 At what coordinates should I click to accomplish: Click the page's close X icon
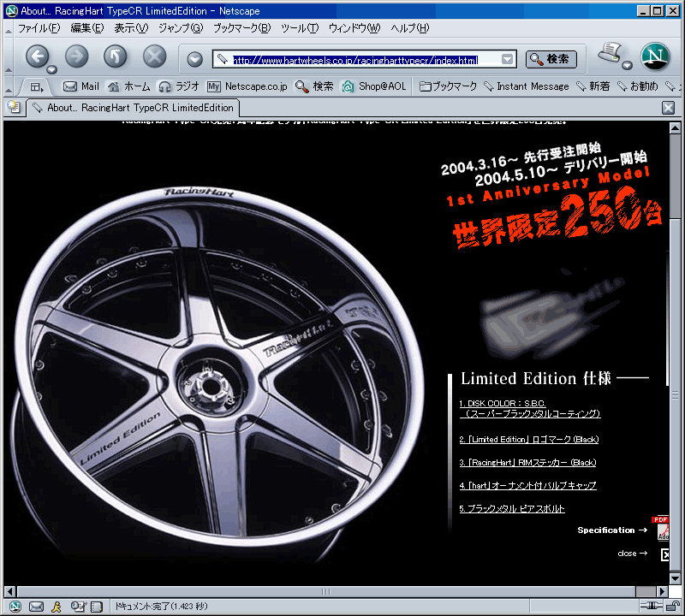click(665, 554)
